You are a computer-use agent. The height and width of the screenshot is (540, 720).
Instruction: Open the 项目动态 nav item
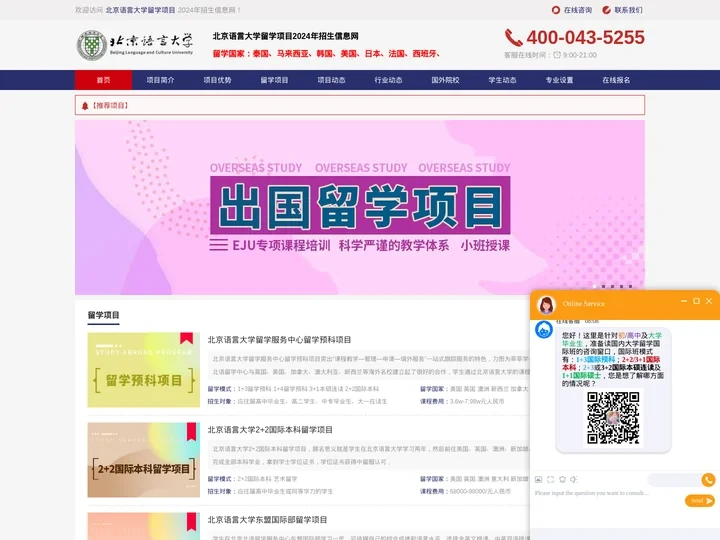point(331,80)
